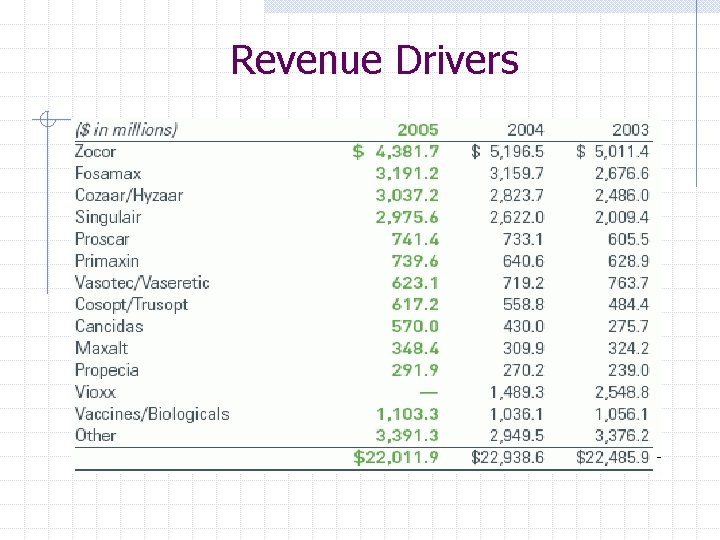The width and height of the screenshot is (720, 540).
Task: Select the Cancidas row label
Action: pyautogui.click(x=109, y=326)
